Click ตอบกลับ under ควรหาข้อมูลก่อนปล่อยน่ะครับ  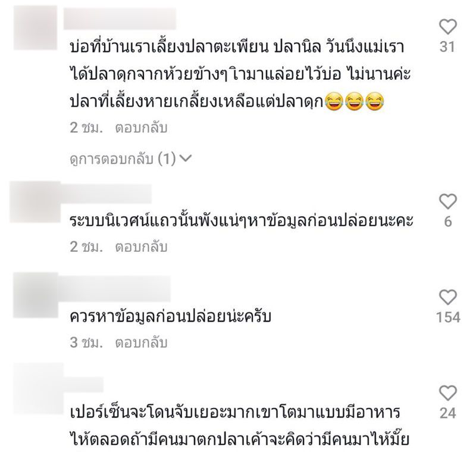click(x=141, y=342)
